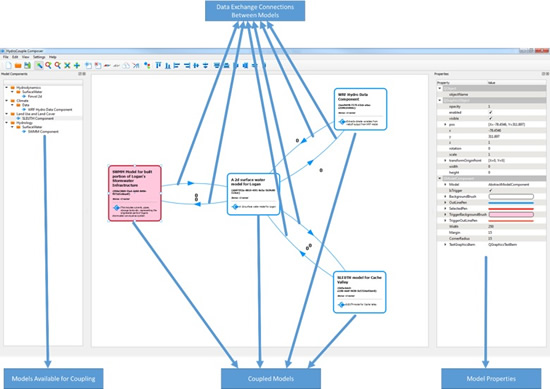Click the green X delete icon
The image size is (550, 389).
point(67,65)
